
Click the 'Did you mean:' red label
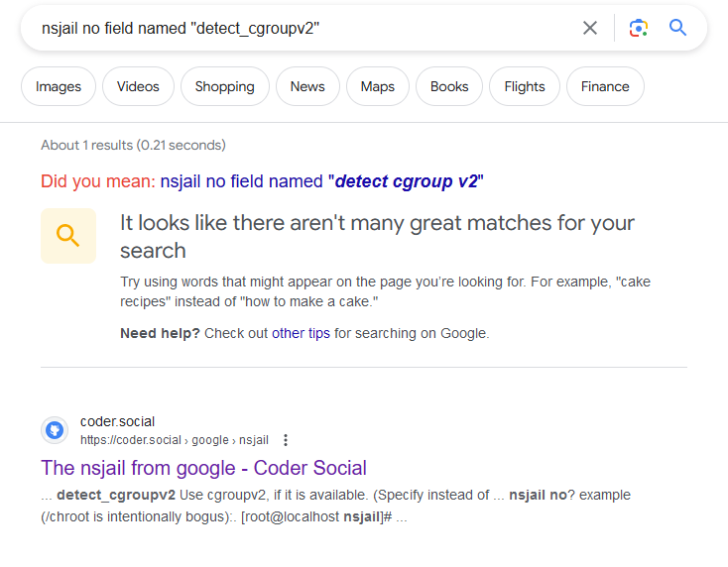pos(98,181)
